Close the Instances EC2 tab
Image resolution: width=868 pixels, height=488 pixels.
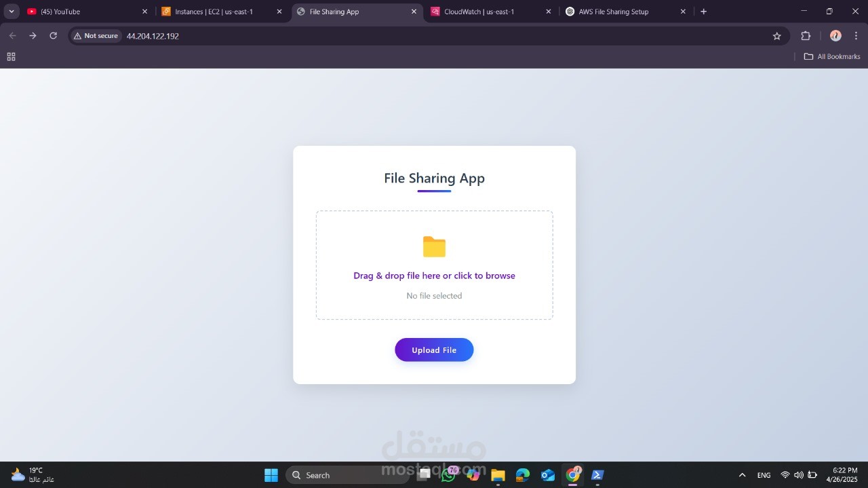(279, 12)
